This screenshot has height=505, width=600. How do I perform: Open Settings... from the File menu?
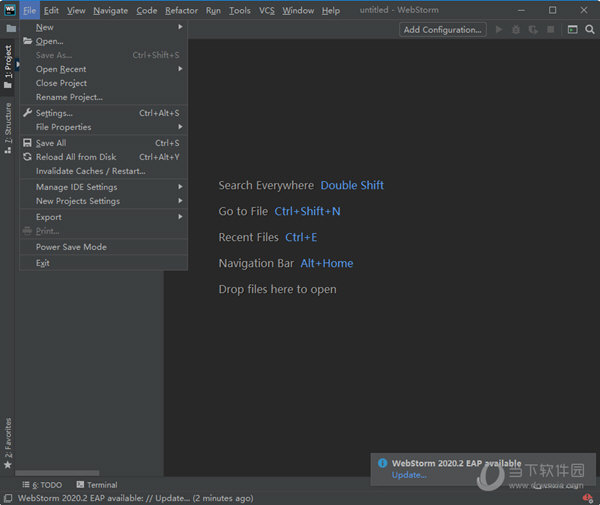(103, 113)
